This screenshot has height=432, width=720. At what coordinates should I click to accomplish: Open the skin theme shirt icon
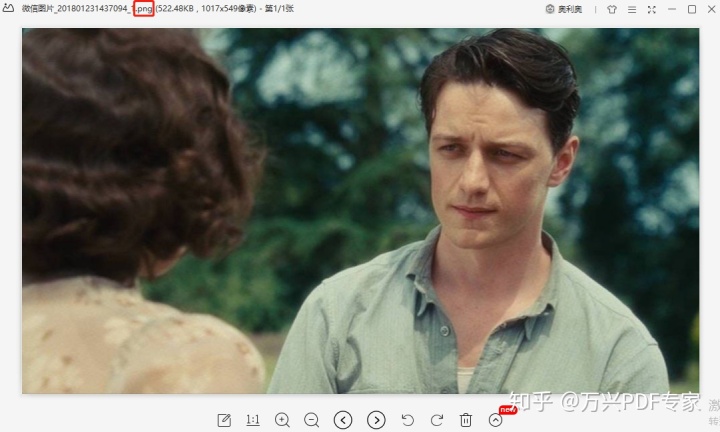point(612,9)
